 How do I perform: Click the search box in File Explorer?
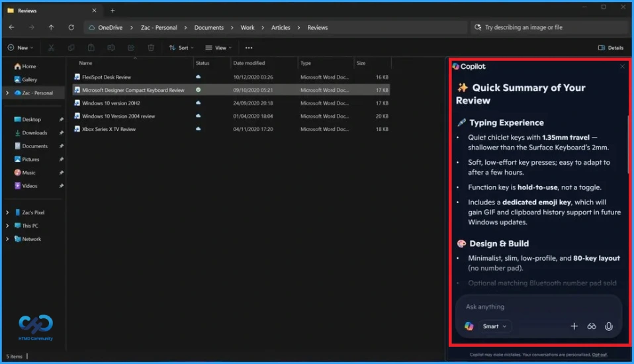pyautogui.click(x=549, y=28)
